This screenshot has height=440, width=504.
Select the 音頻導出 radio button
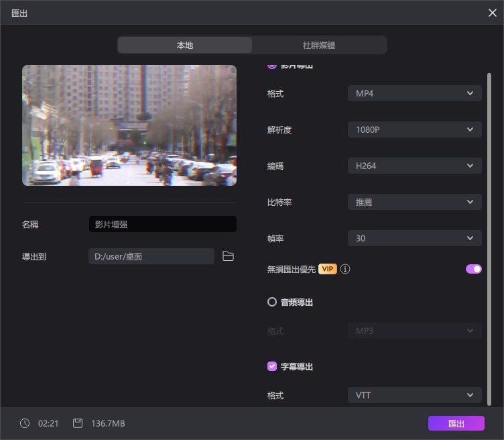[x=272, y=302]
